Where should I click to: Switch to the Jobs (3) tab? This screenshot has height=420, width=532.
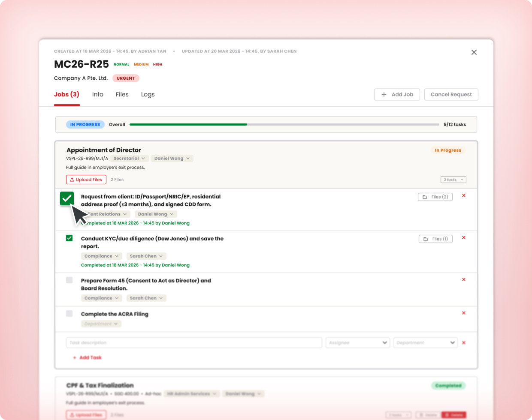point(66,94)
